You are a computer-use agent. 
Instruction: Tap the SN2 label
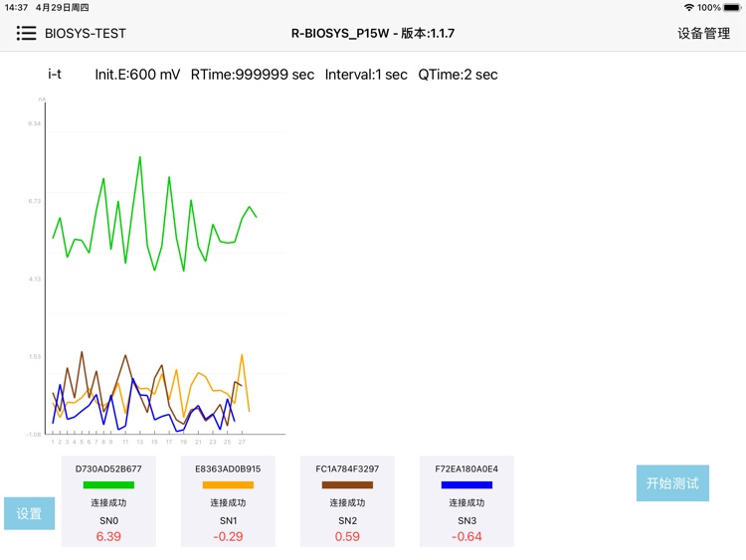pyautogui.click(x=347, y=520)
